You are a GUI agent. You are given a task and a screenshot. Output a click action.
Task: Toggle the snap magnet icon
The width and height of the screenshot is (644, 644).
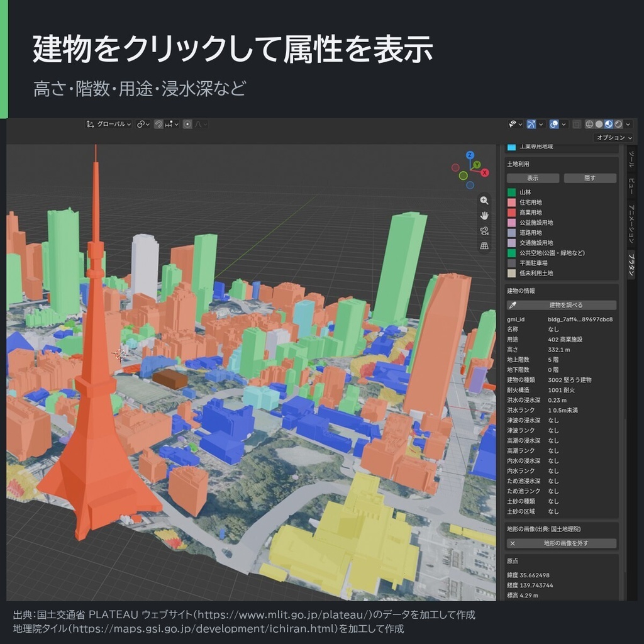(x=158, y=124)
